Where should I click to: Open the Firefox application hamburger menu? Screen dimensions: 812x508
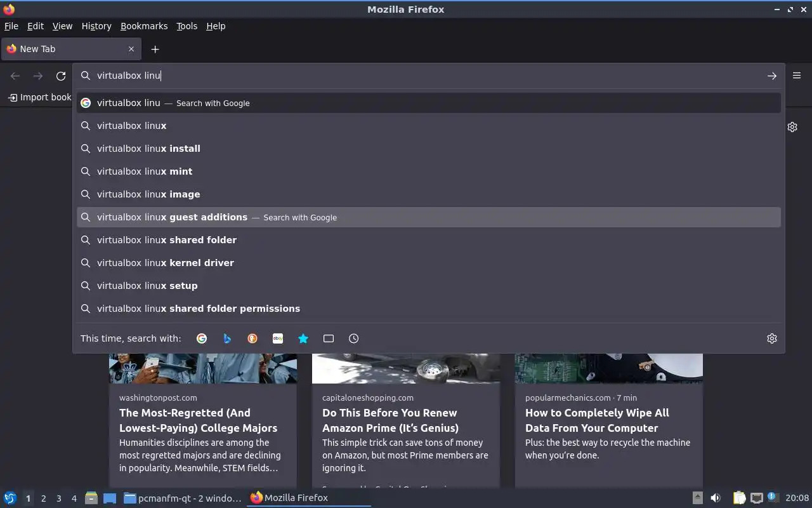(x=797, y=76)
